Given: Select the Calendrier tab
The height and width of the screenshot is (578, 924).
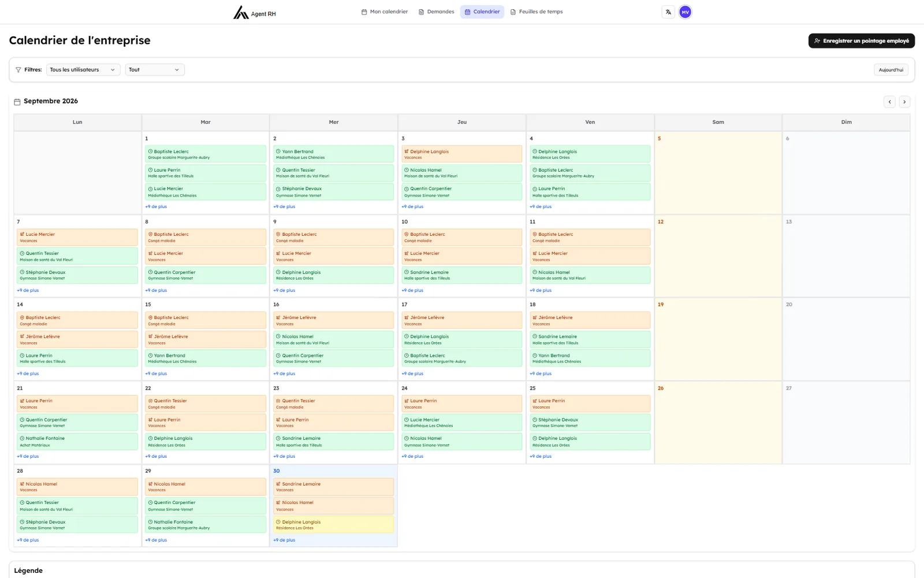Looking at the screenshot, I should coord(482,12).
